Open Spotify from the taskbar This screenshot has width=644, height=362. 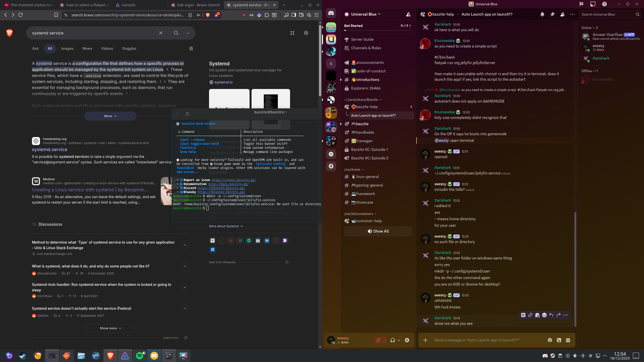click(140, 355)
